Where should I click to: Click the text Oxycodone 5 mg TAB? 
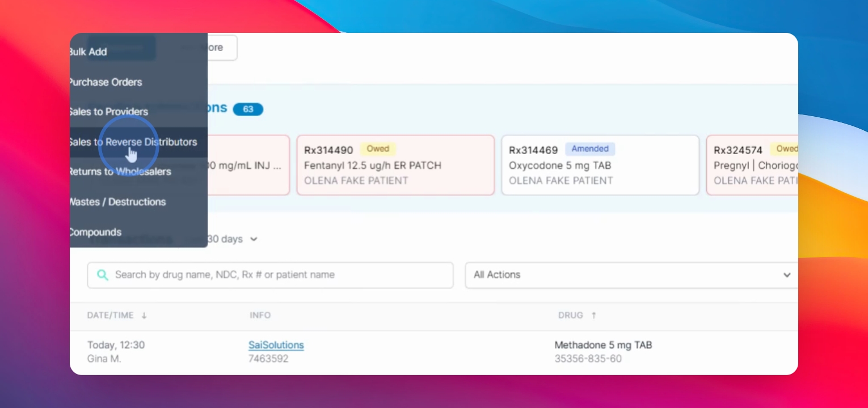click(560, 165)
